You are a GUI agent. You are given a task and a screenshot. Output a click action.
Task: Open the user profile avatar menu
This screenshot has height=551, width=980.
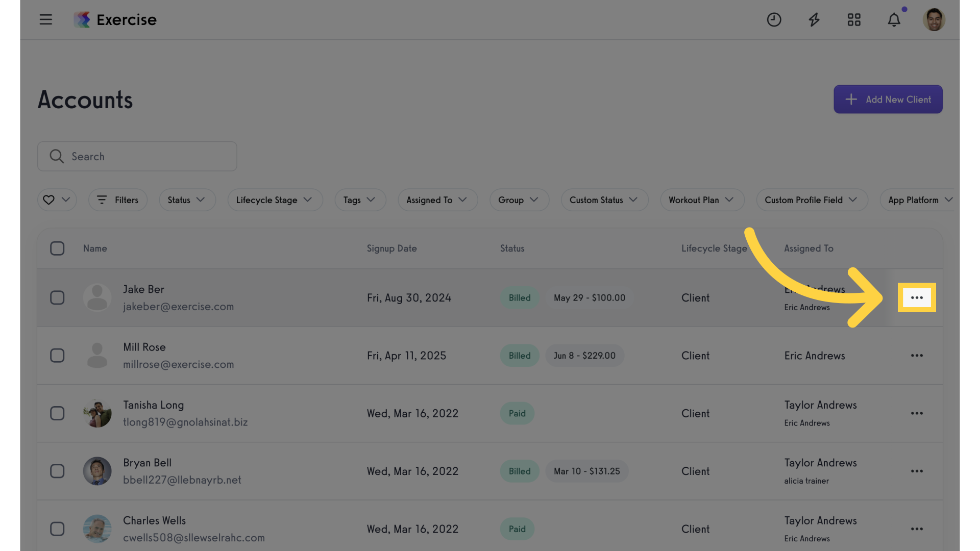(934, 19)
